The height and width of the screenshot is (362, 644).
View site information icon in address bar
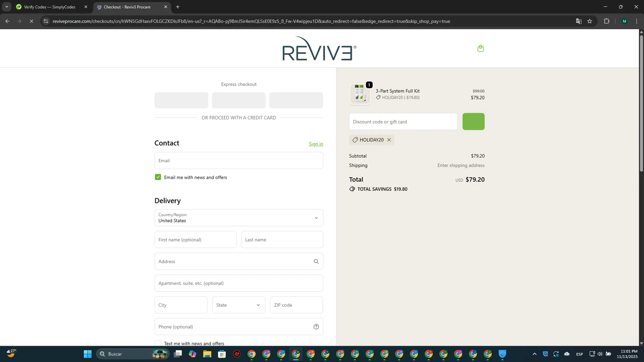46,21
